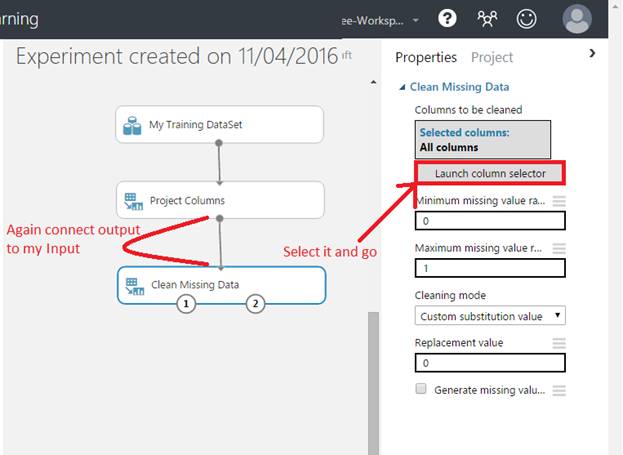623x455 pixels.
Task: Click the experiment title text
Action: click(177, 56)
